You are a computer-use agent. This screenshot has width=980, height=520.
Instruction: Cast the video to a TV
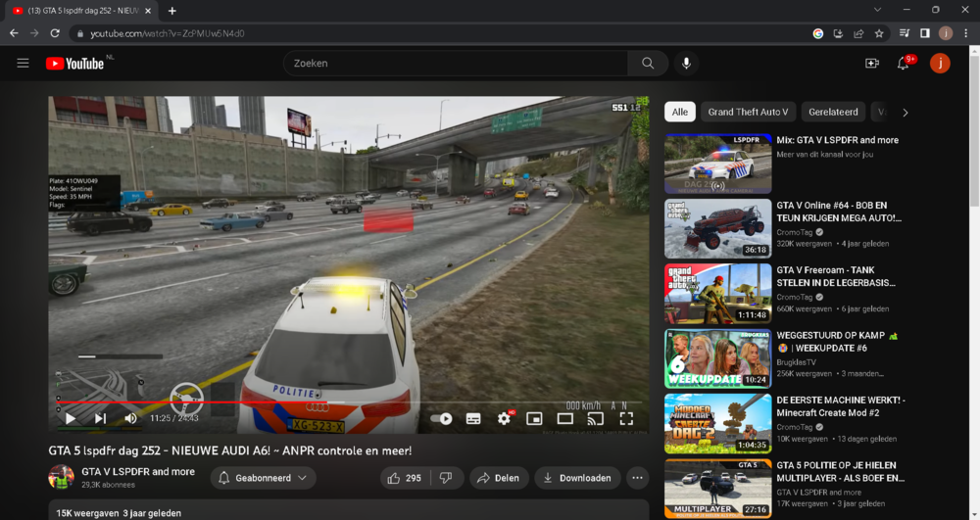tap(596, 419)
